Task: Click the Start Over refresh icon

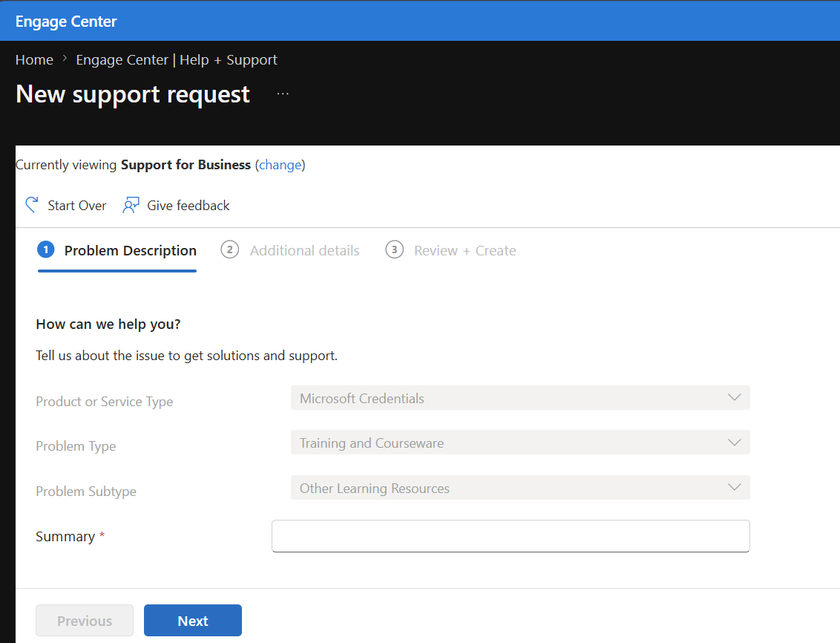Action: pyautogui.click(x=32, y=205)
